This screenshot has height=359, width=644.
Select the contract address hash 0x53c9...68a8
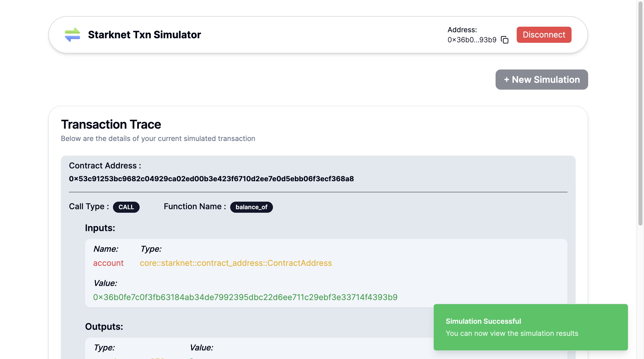point(211,179)
